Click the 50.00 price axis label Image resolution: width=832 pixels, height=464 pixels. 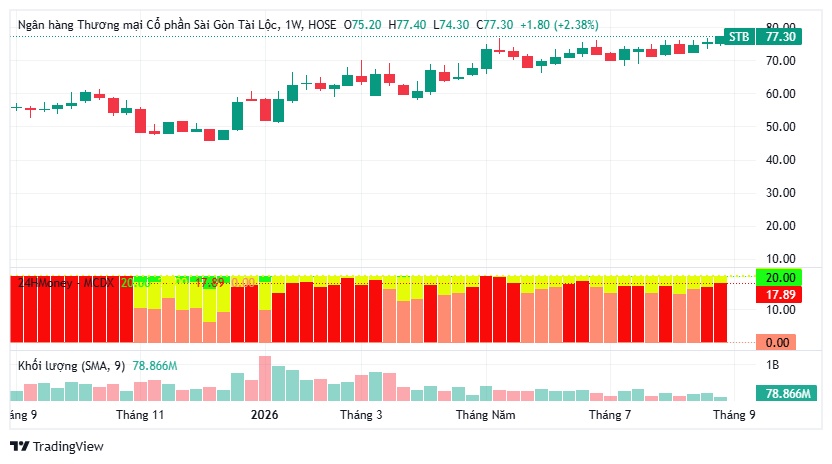pyautogui.click(x=781, y=126)
